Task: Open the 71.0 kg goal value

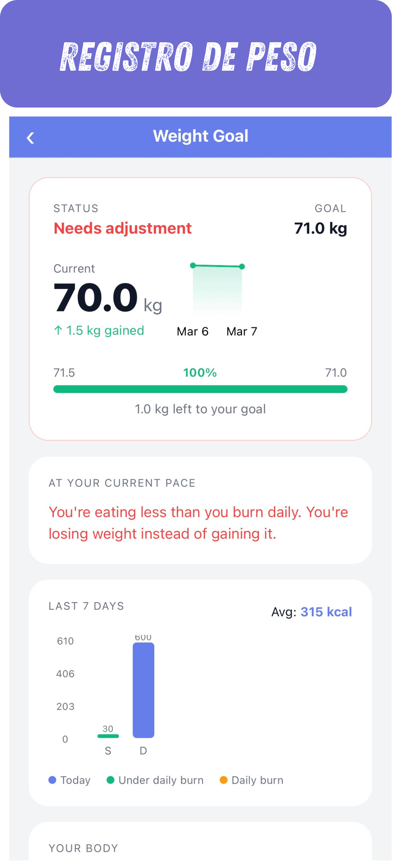Action: click(320, 228)
